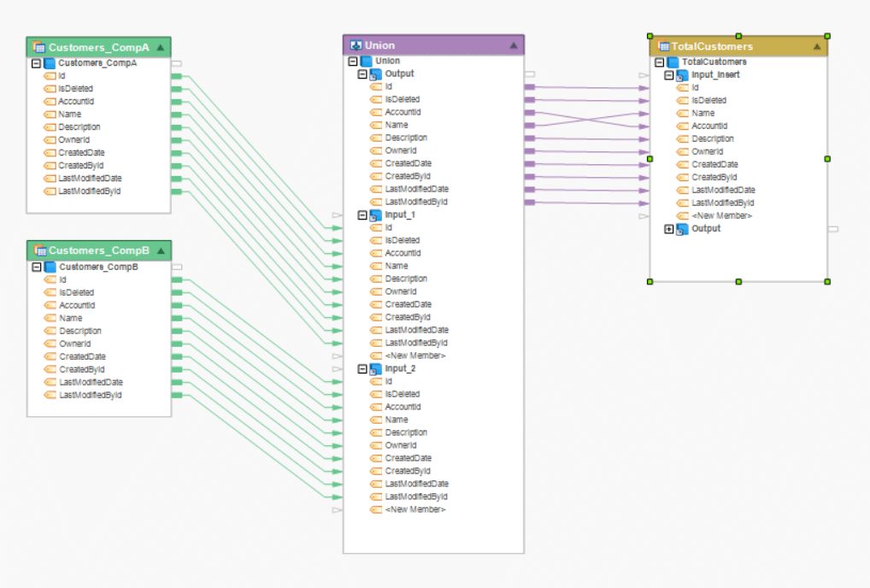Select the Output node icon under Union

pyautogui.click(x=375, y=73)
